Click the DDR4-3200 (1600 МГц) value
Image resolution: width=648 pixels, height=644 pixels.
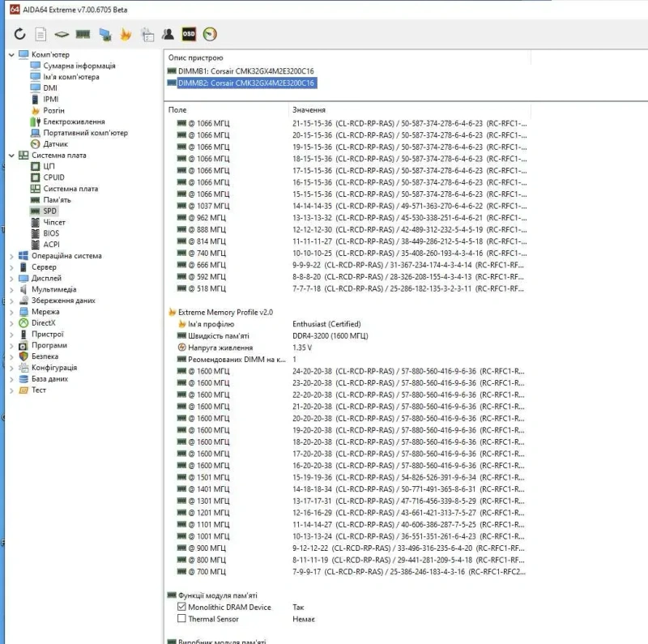pos(330,335)
